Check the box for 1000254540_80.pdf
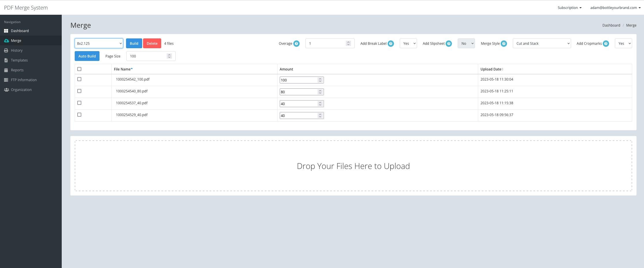The height and width of the screenshot is (268, 644). 79,91
